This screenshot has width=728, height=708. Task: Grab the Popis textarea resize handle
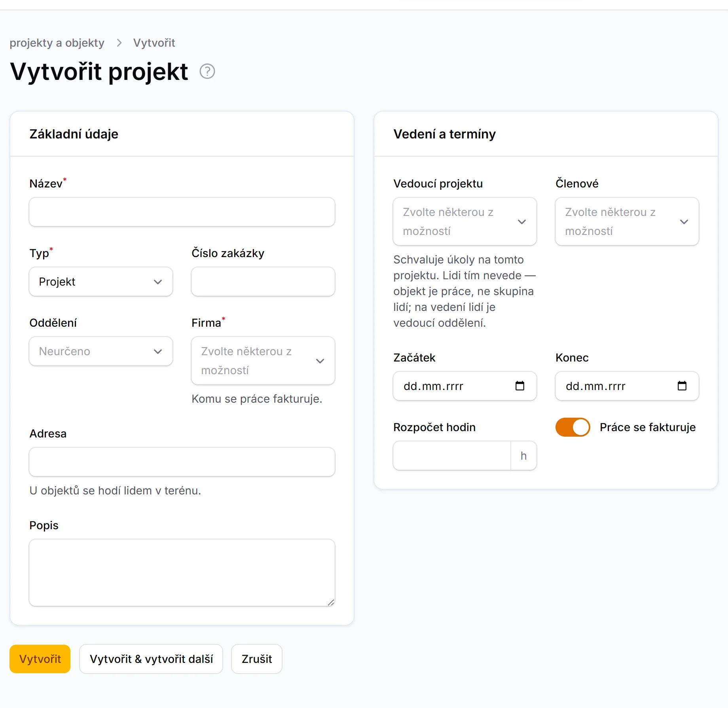tap(331, 602)
